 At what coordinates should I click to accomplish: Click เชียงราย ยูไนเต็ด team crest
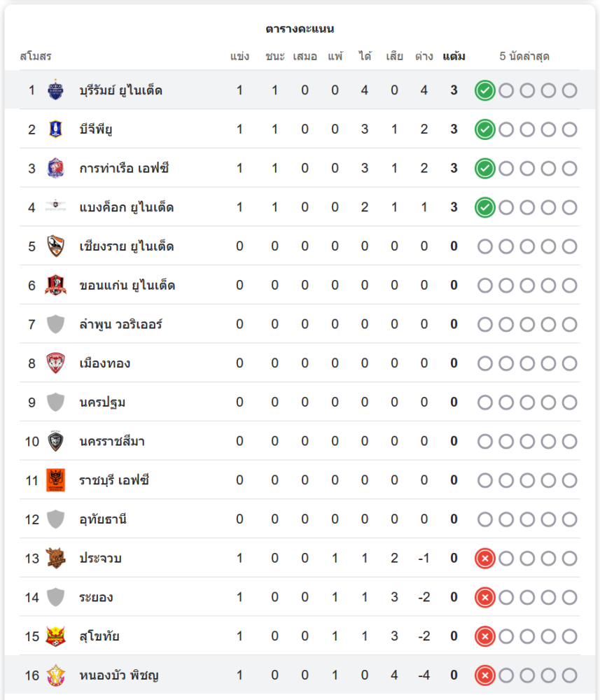pos(55,246)
